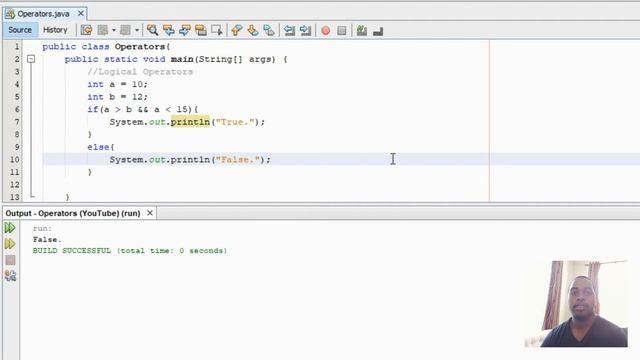Open the Forward navigation dropdown arrow

pos(137,30)
